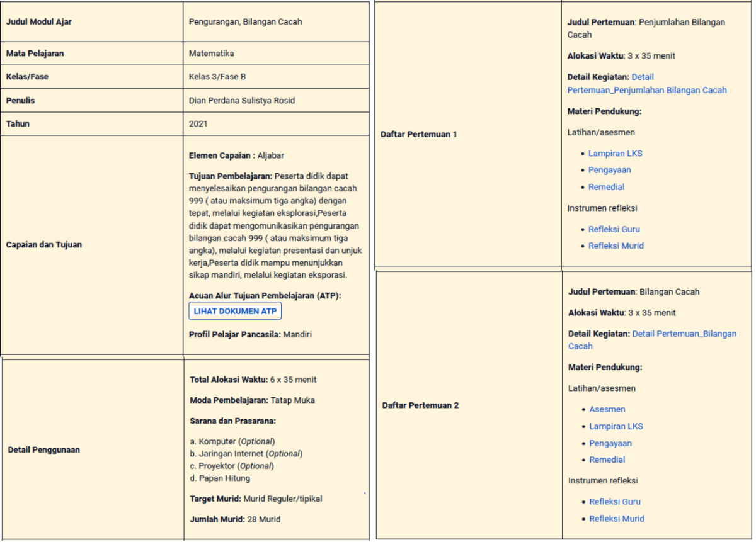Click the author name Dian Perdana Sulistya Rosid
This screenshot has width=756, height=542.
(241, 101)
